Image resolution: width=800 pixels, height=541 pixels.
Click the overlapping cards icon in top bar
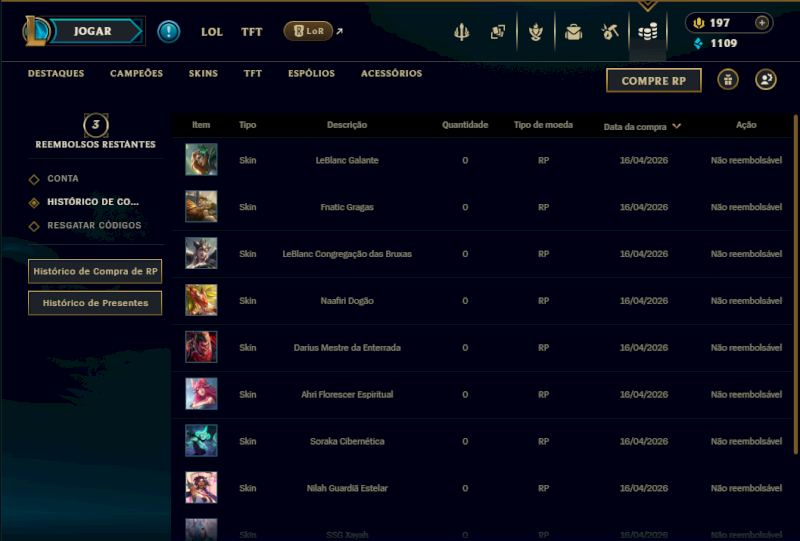497,32
